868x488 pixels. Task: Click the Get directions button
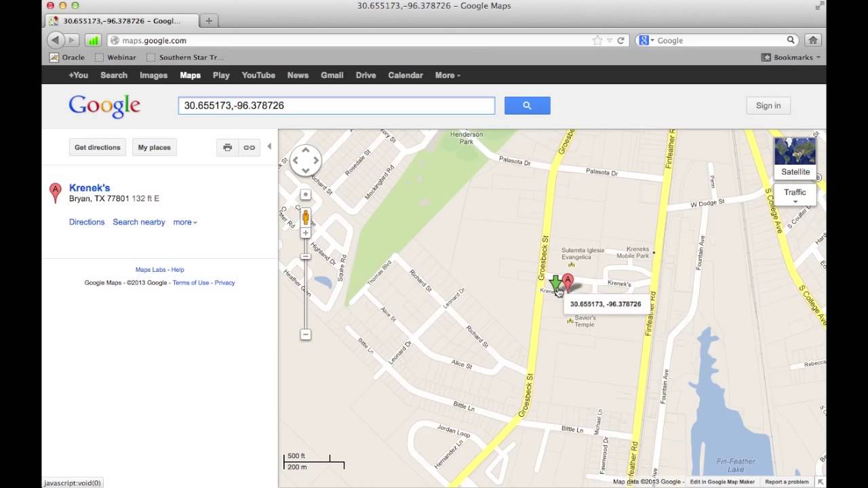coord(98,147)
